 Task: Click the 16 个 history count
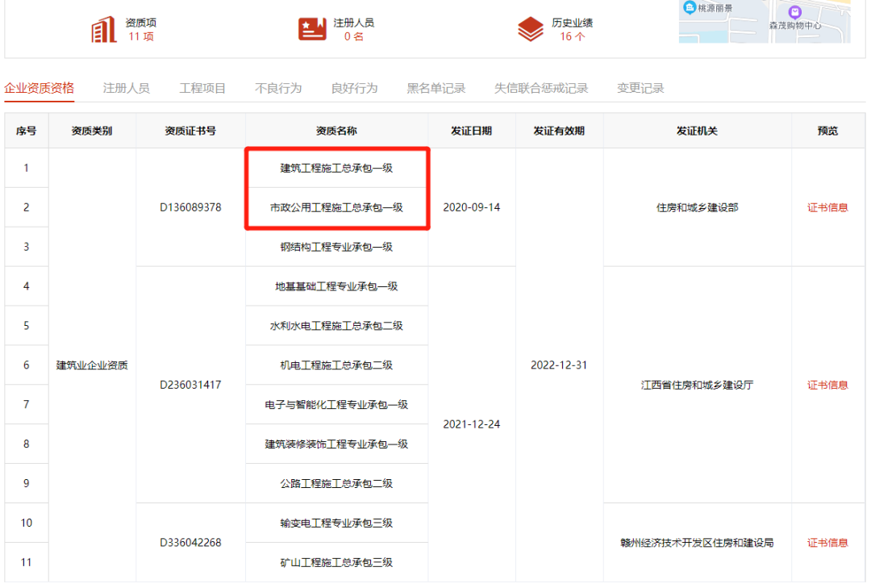(572, 37)
